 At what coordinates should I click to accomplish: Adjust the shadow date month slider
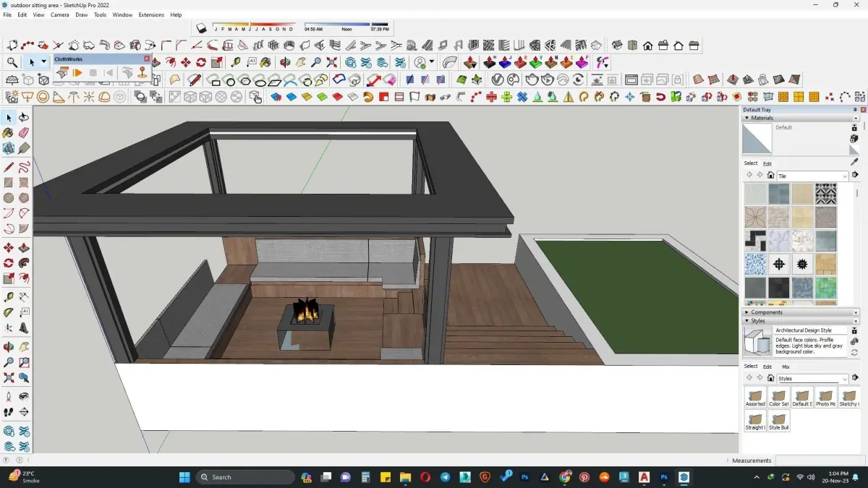251,24
